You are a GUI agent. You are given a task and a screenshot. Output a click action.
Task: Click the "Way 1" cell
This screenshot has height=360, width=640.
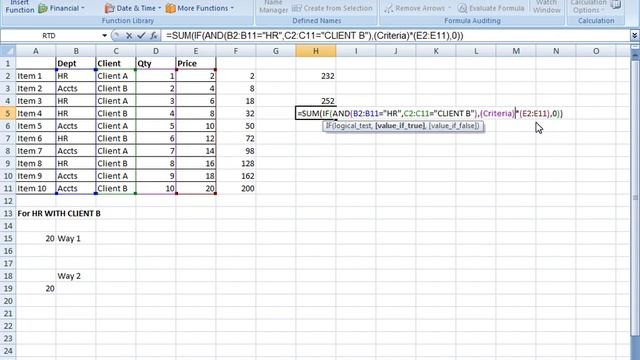76,238
